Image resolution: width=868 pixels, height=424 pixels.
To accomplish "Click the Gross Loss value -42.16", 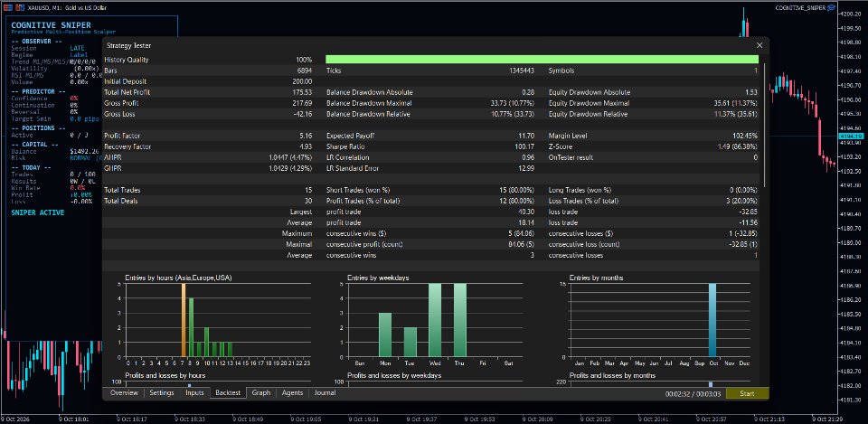I will [302, 114].
